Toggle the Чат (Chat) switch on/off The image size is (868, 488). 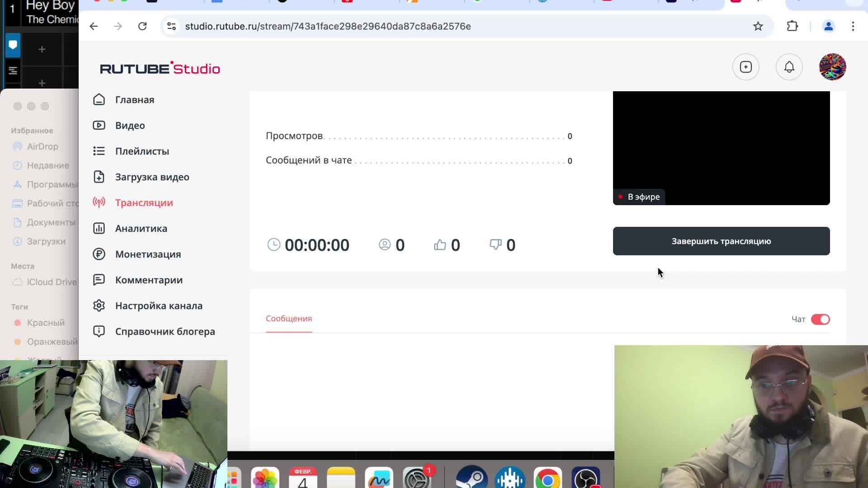pyautogui.click(x=821, y=319)
